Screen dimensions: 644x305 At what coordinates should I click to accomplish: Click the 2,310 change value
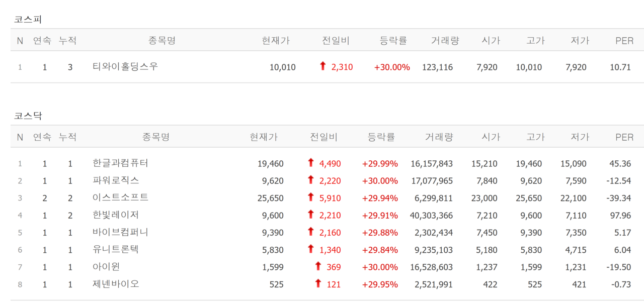click(x=342, y=67)
